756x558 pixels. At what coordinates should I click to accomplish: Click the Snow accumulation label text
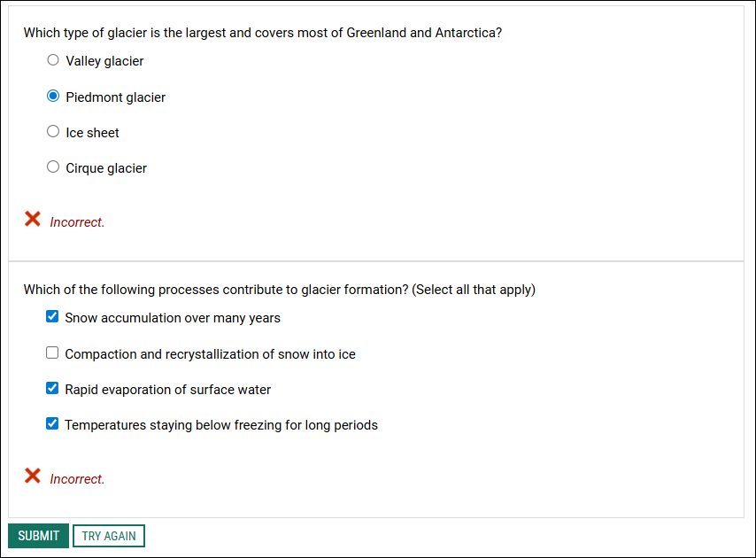(x=172, y=317)
